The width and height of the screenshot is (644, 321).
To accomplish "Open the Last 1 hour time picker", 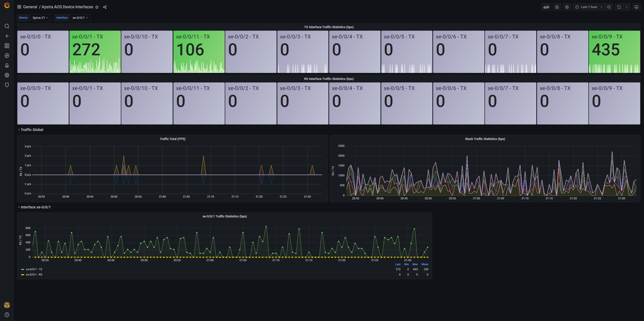I will click(589, 7).
